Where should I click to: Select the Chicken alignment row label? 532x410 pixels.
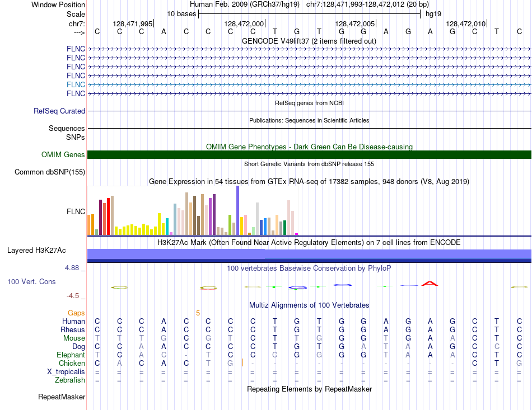coord(72,363)
